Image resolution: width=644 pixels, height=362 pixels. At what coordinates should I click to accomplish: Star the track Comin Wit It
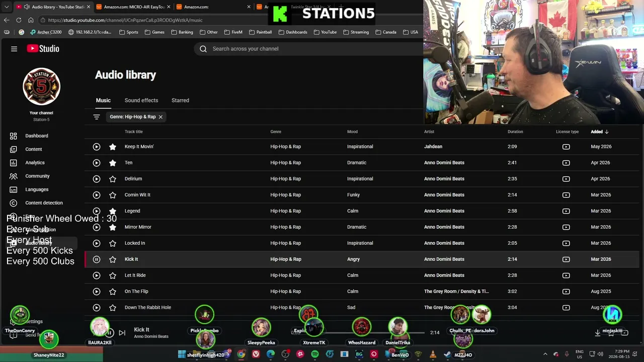[113, 195]
